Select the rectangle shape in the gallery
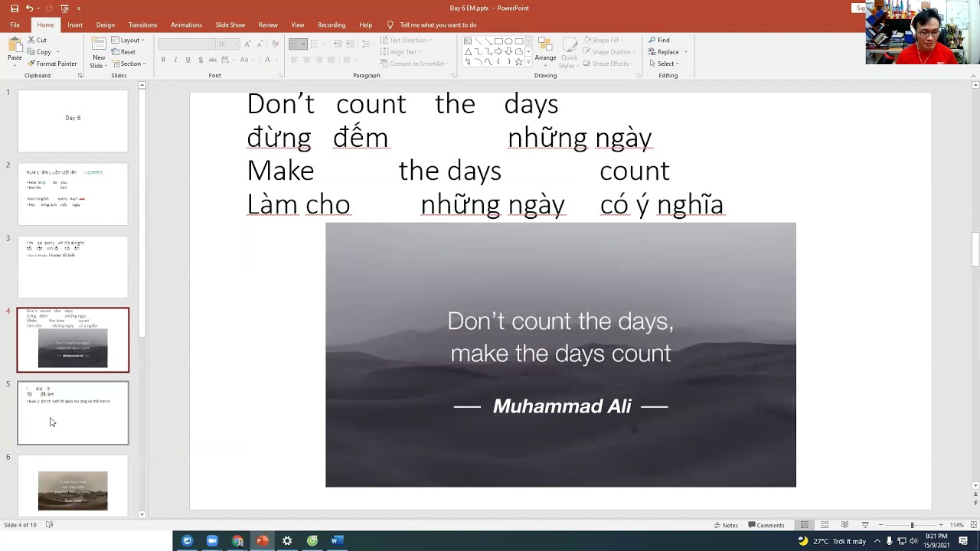 [498, 41]
